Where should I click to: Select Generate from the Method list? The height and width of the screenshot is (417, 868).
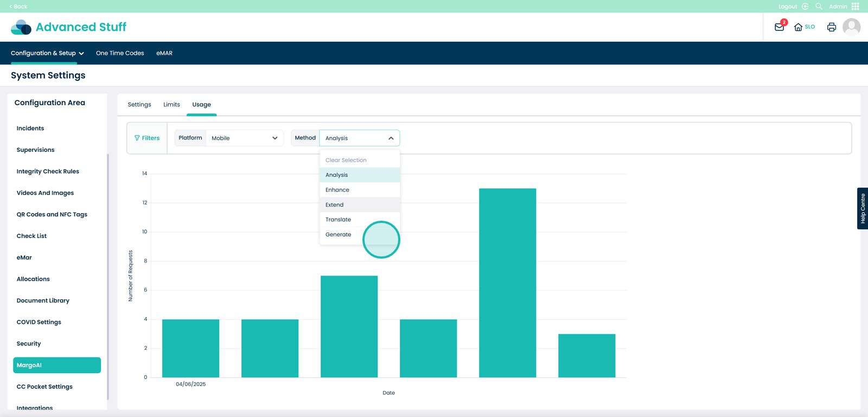coord(339,235)
